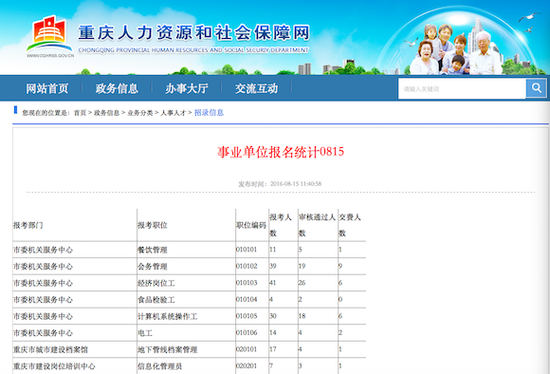Screen dimensions: 550x374
Task: Follow the 首页 breadcrumb link
Action: [x=80, y=113]
